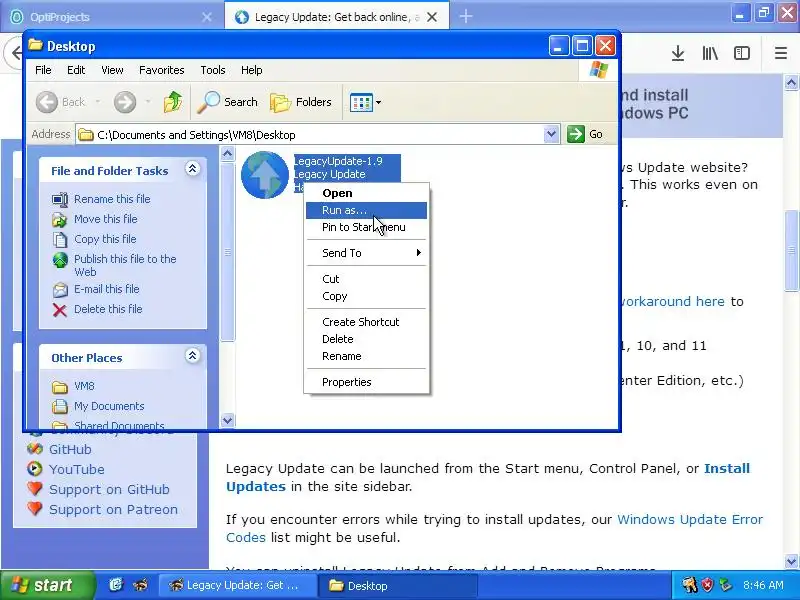Toggle the Folders pane button
The height and width of the screenshot is (600, 800).
(x=301, y=102)
